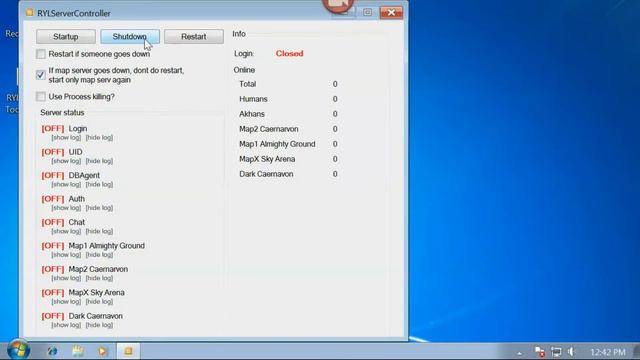Show log for DBAgent server

[66, 184]
